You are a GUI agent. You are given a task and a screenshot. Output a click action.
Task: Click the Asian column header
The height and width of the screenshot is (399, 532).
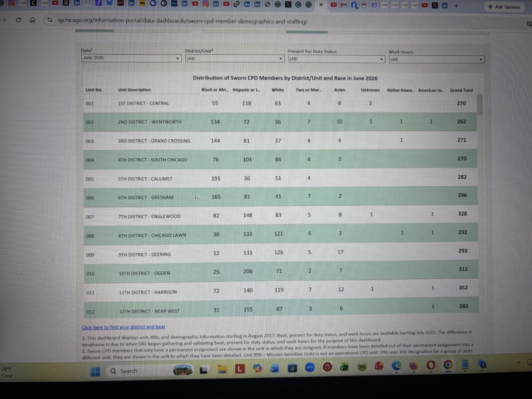click(x=340, y=90)
